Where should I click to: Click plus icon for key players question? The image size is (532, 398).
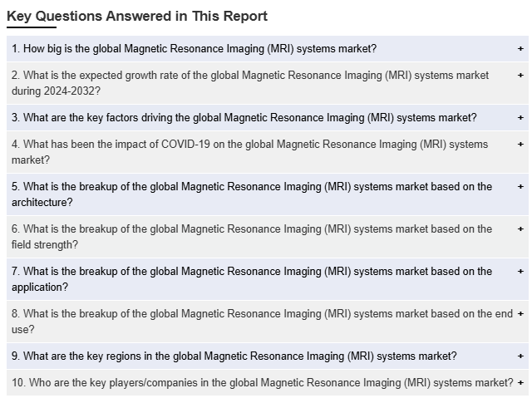pyautogui.click(x=520, y=383)
